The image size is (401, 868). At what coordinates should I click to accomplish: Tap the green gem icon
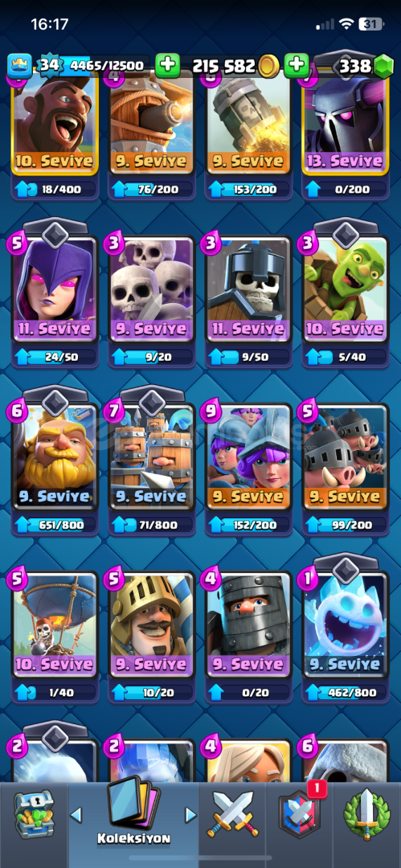382,67
